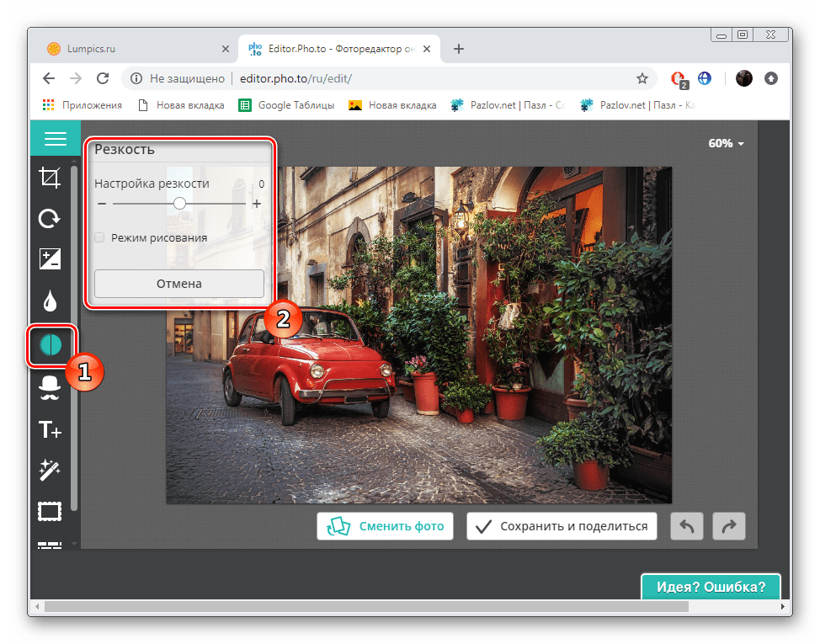Select the Sharpness half-circle tool
This screenshot has width=820, height=644.
(x=51, y=345)
